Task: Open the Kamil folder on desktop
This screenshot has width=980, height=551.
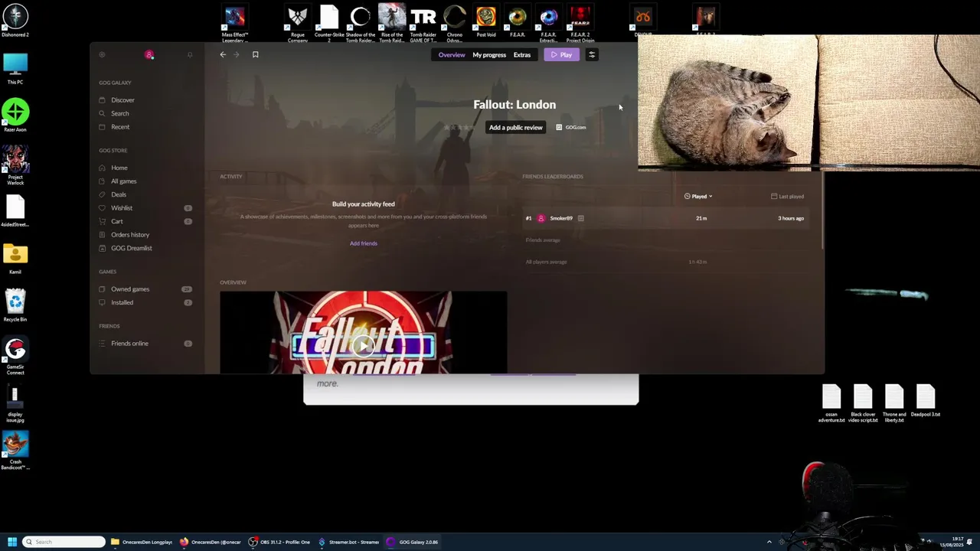Action: [x=15, y=259]
